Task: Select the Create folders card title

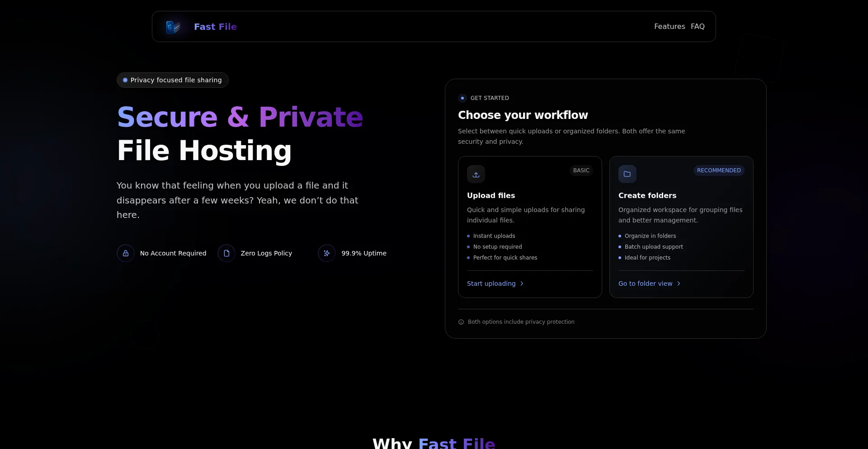Action: click(x=647, y=195)
